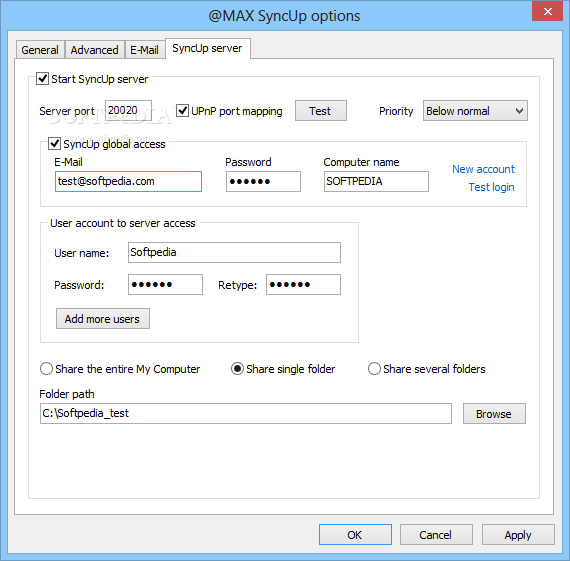Click the global access E-Mail field
This screenshot has height=561, width=570.
(128, 181)
